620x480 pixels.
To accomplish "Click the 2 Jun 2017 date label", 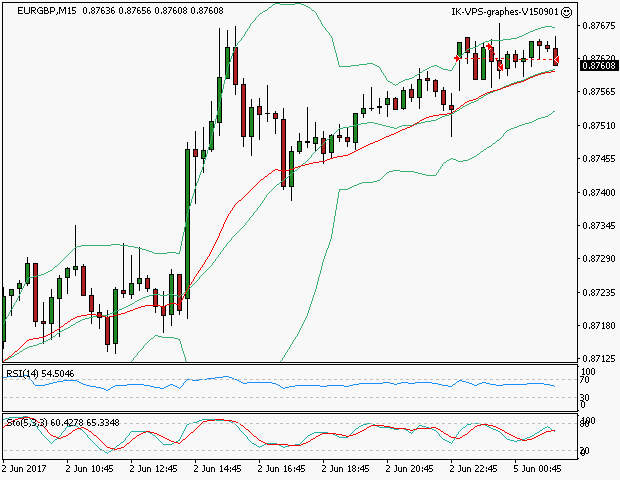I will 24,468.
